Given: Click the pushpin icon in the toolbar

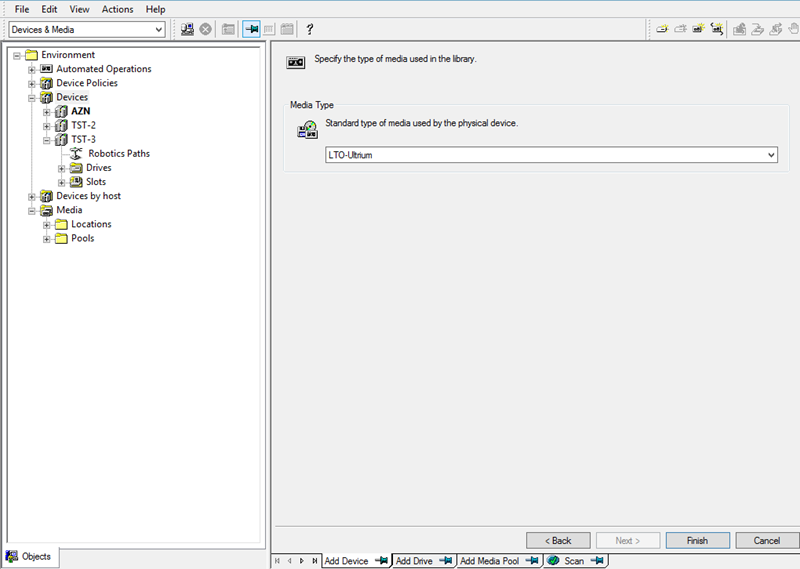Looking at the screenshot, I should click(x=251, y=30).
